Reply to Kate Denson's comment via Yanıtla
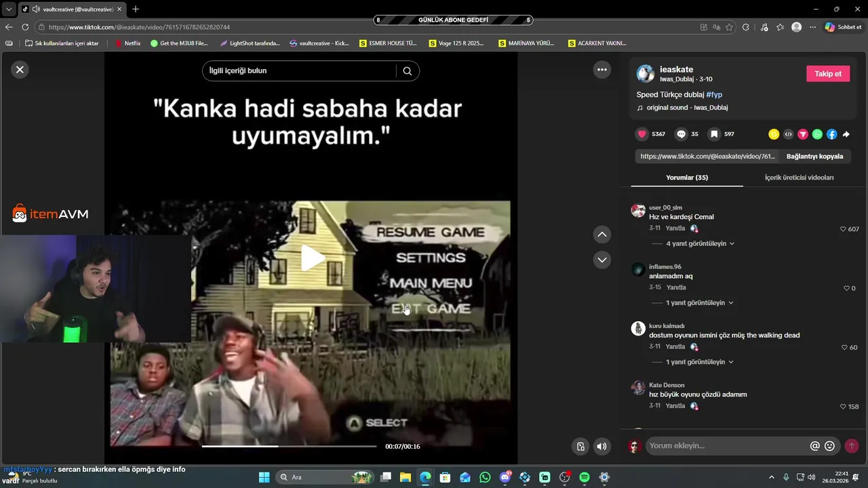Viewport: 868px width, 488px height. click(x=675, y=406)
